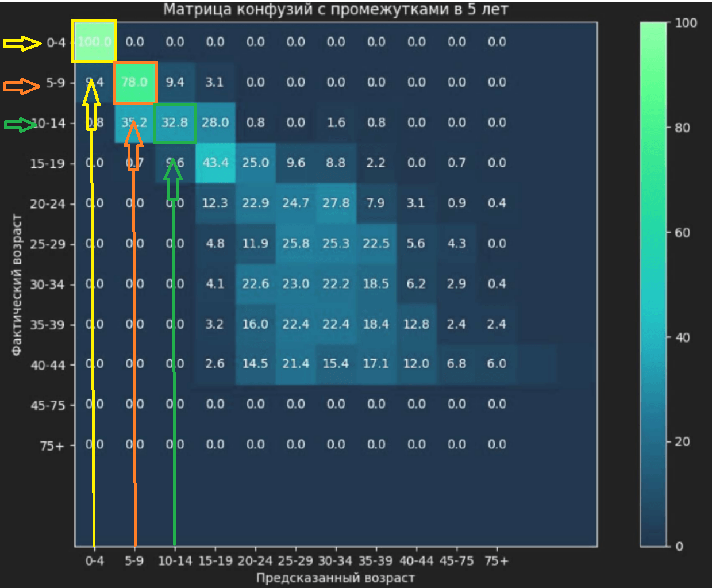The height and width of the screenshot is (588, 712).
Task: Select the cell reading 5.6
Action: coord(416,243)
